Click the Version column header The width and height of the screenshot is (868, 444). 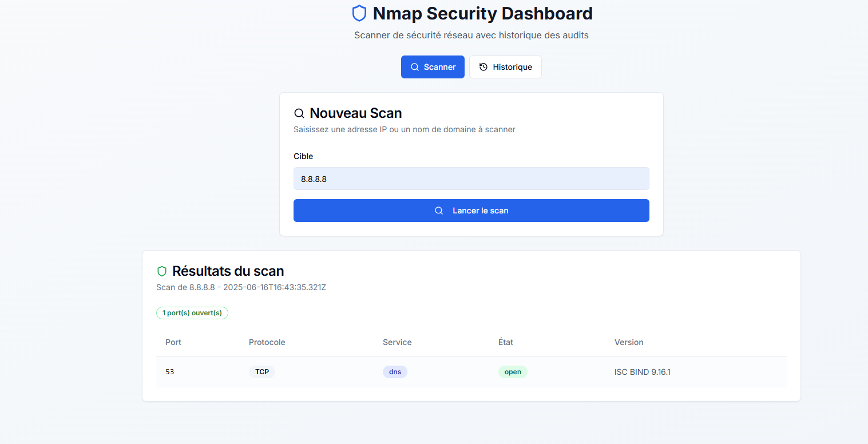629,342
